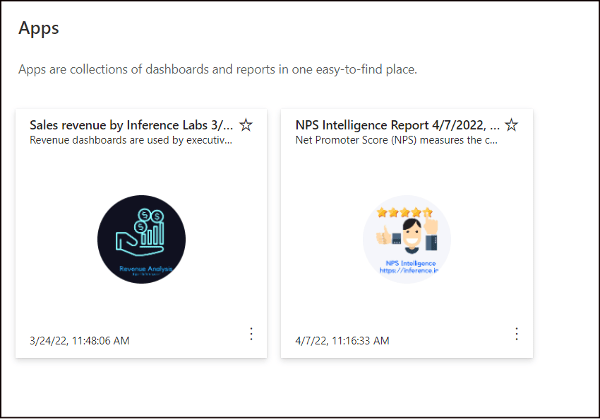Expand three-dot menu on NPS Intelligence card
The height and width of the screenshot is (420, 600).
tap(516, 334)
